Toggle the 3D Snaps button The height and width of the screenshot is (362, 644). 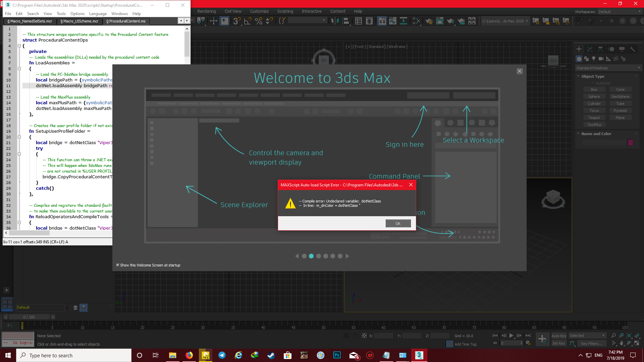(x=237, y=21)
